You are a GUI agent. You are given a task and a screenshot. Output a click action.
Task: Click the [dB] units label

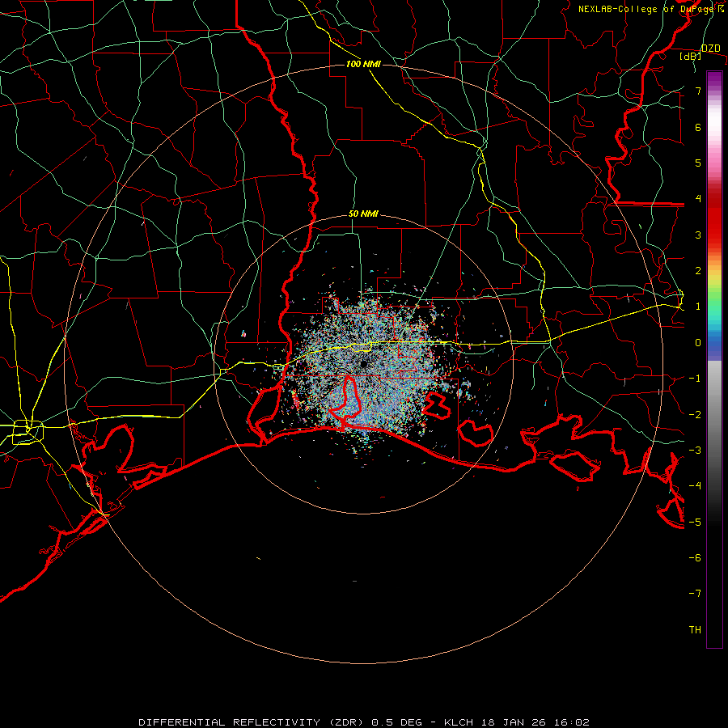[x=691, y=56]
